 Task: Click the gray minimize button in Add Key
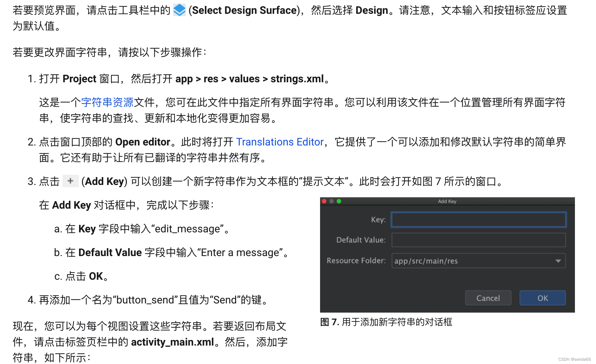(x=332, y=201)
